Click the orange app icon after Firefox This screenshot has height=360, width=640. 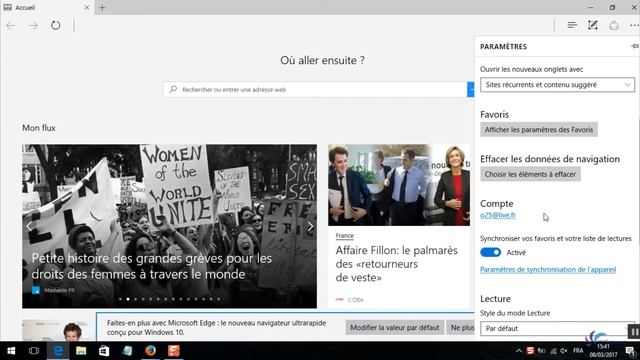[x=173, y=351]
